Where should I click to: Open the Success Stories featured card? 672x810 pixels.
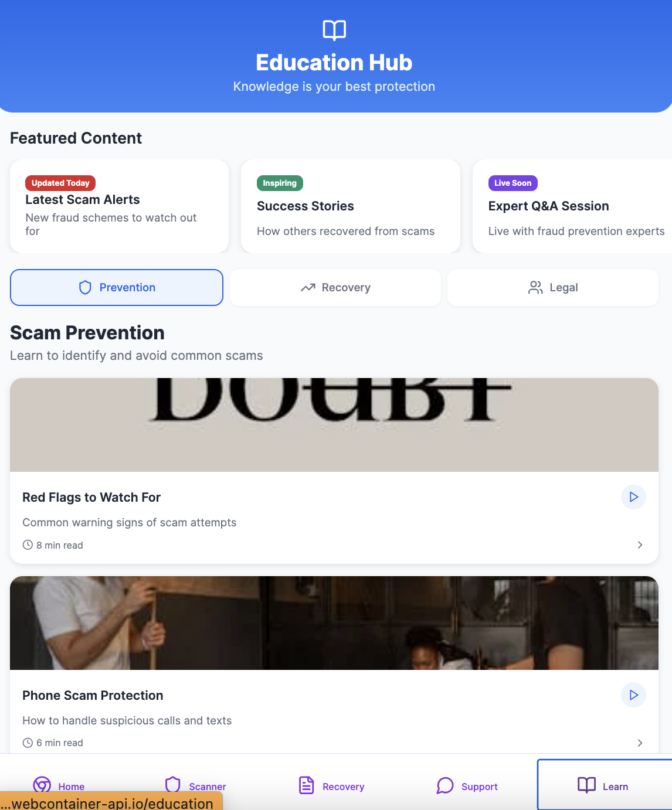point(351,206)
